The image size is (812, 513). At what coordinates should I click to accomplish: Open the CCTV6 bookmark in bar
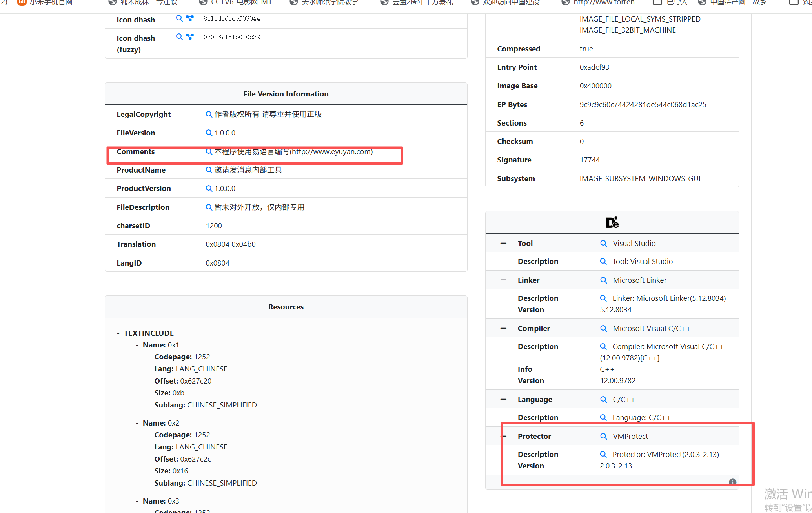coord(239,3)
